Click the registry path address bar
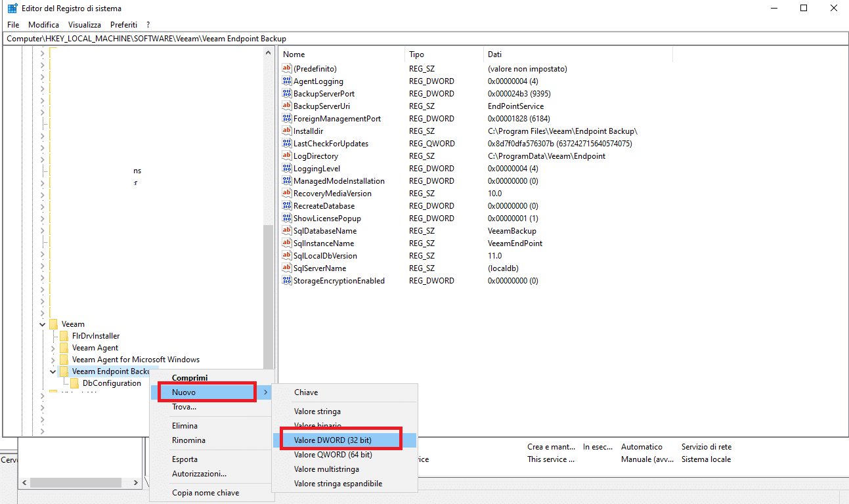849x504 pixels. point(424,39)
